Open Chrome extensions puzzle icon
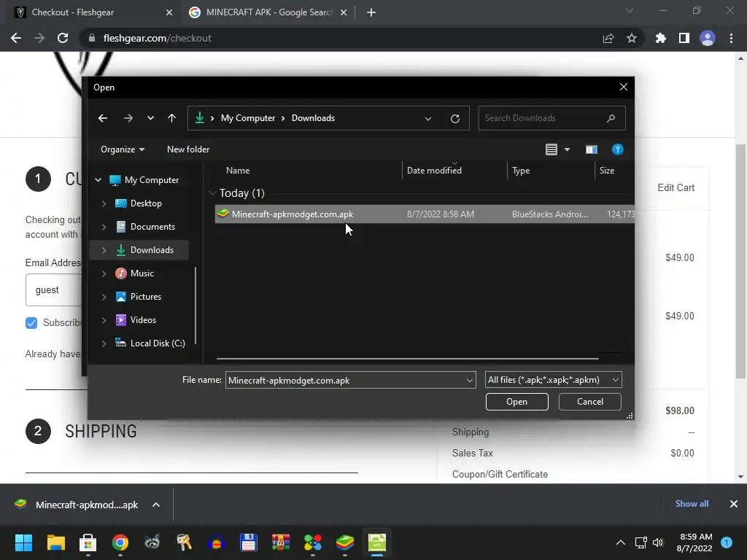 point(660,38)
